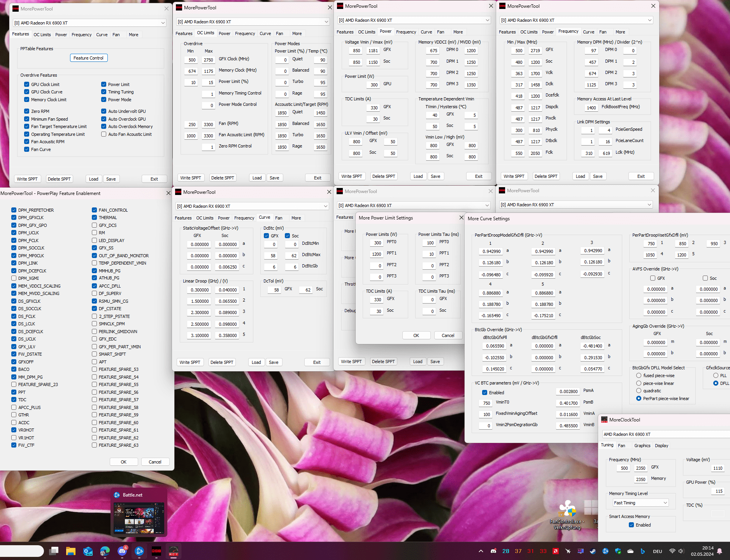Screen dimensions: 730x560
Task: Open Battle.net tray icon
Action: 605,551
